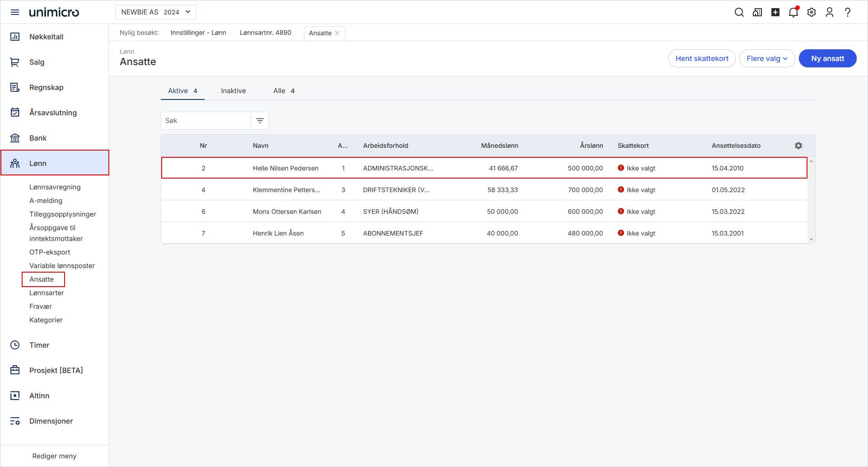Click the Årsavslutning calendar icon
This screenshot has height=467, width=868.
pyautogui.click(x=15, y=113)
